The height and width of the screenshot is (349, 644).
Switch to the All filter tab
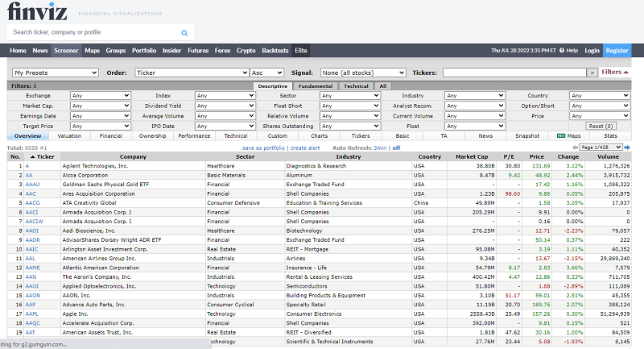383,86
